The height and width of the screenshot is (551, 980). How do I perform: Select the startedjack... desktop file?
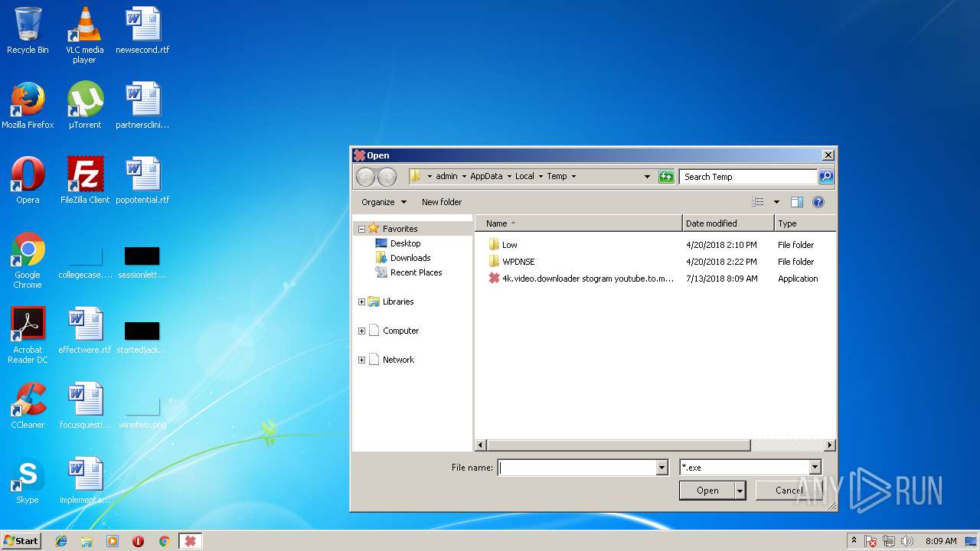tap(142, 337)
